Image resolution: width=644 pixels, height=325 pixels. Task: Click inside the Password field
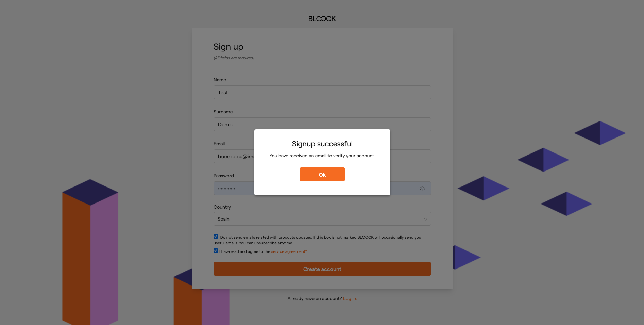(234, 188)
